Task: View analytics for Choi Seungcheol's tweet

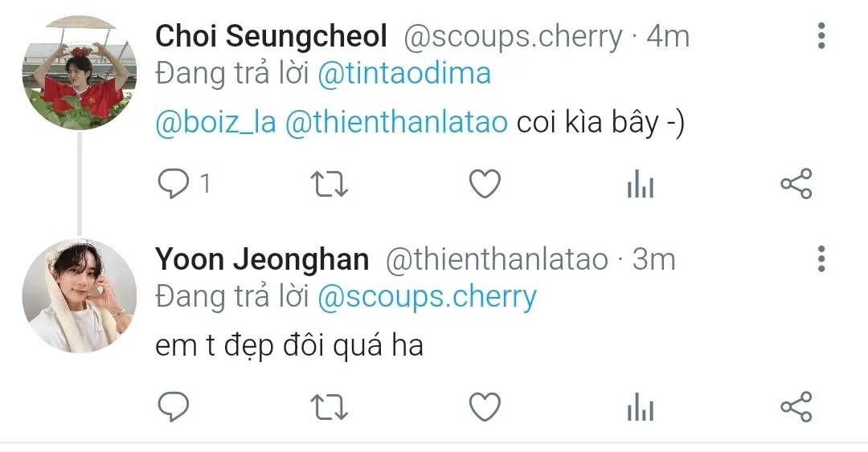Action: (641, 186)
